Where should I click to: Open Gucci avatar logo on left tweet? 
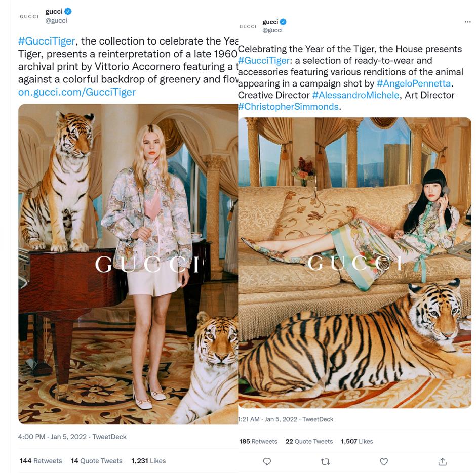coord(29,16)
